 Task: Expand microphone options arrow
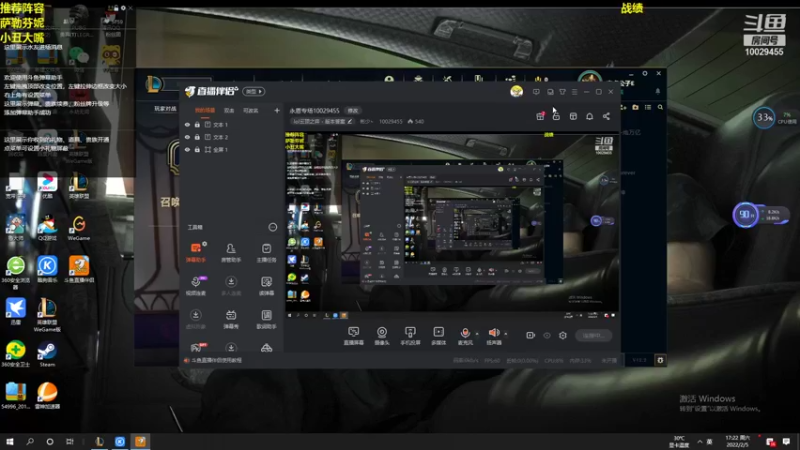[x=477, y=334]
